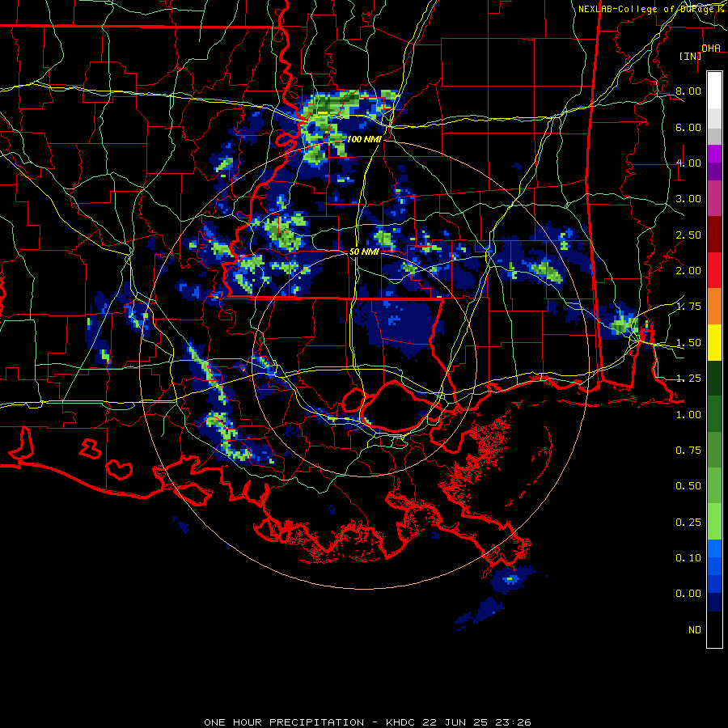This screenshot has height=728, width=728.
Task: Click the 'ONE HOUR PRECIPITATION' title text
Action: [x=284, y=722]
